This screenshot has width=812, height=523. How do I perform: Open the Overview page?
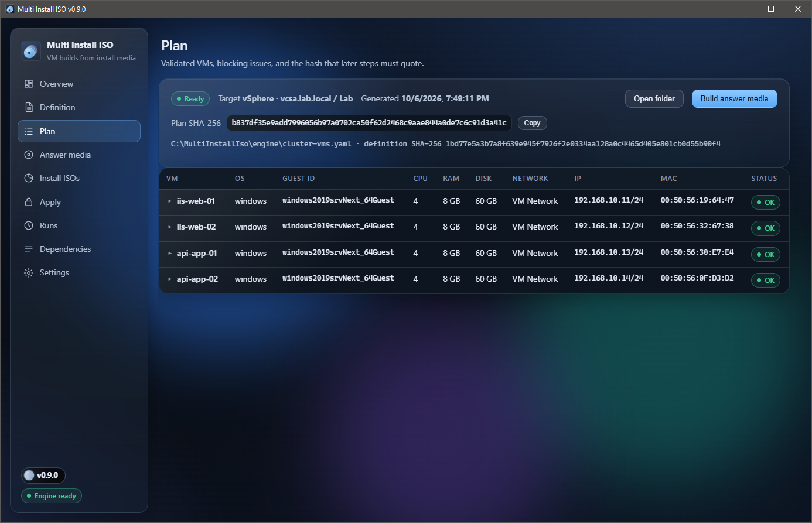(x=79, y=84)
